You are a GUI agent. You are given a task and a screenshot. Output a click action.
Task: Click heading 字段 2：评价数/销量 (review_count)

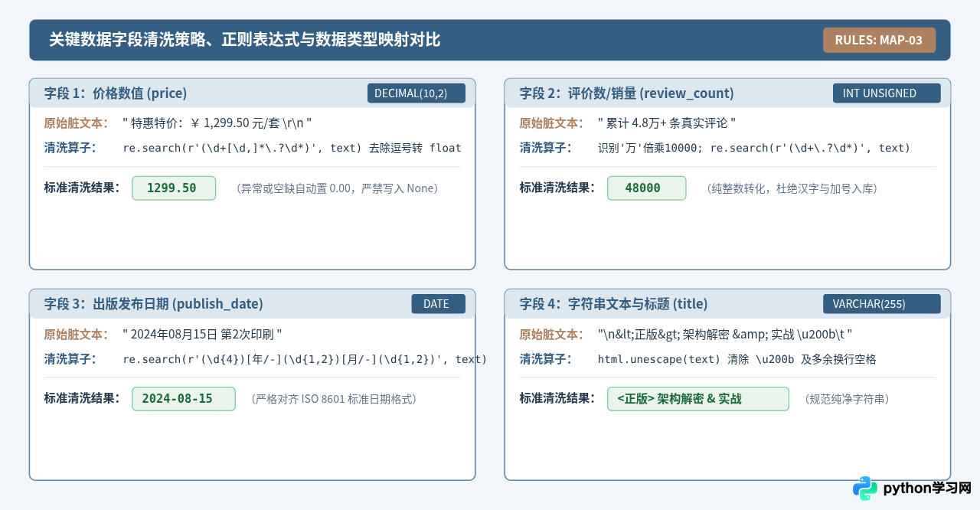click(x=627, y=93)
